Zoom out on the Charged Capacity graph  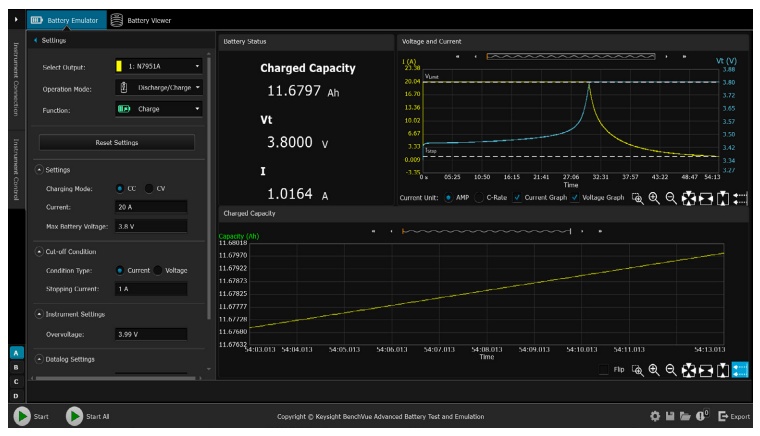(671, 370)
